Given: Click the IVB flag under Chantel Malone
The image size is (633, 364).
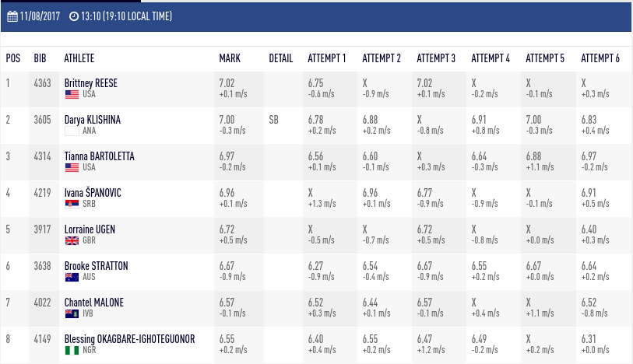Looking at the screenshot, I should [72, 314].
